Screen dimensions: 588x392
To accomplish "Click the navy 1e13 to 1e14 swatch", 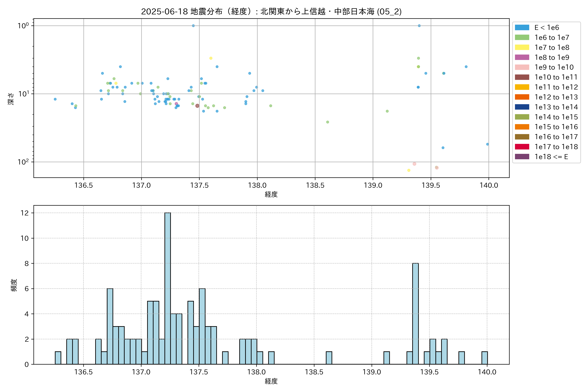I will [522, 107].
